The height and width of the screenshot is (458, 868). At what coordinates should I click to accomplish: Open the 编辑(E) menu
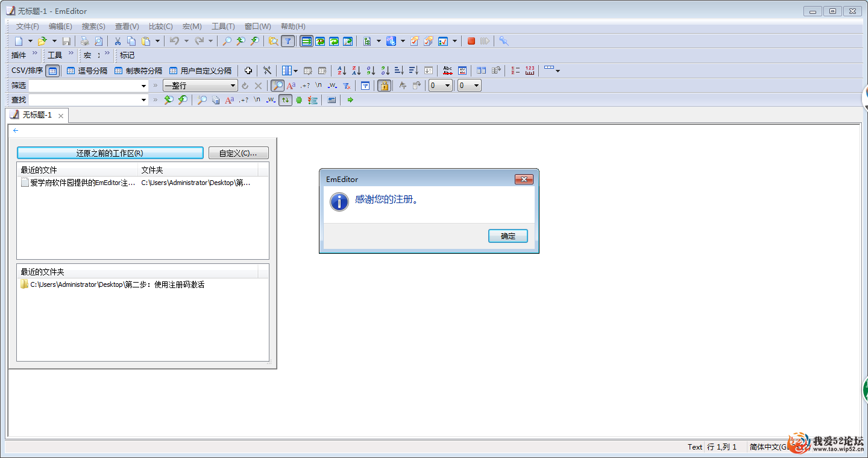(60, 27)
